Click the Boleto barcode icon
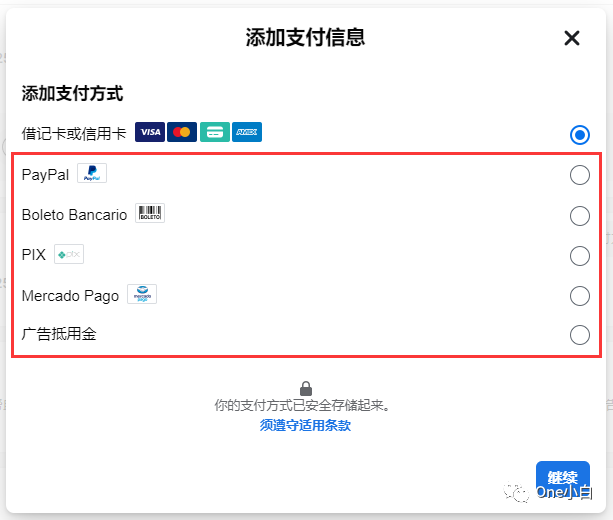Image resolution: width=613 pixels, height=520 pixels. (x=150, y=213)
